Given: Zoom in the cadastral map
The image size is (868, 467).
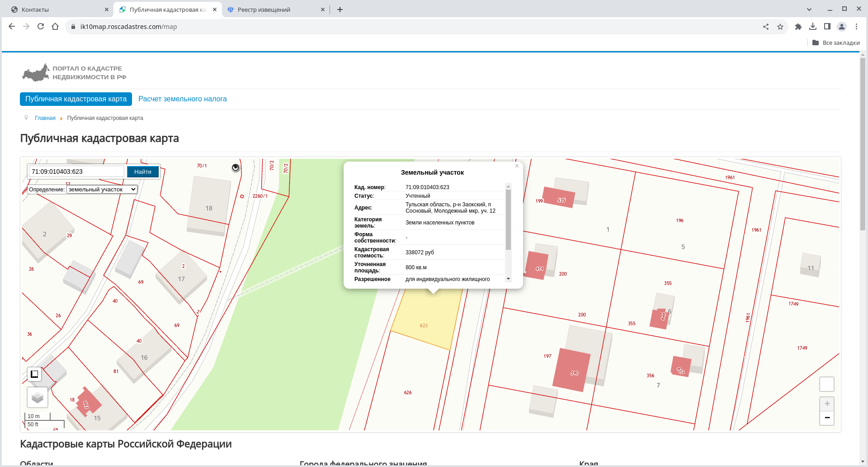Looking at the screenshot, I should (x=827, y=404).
